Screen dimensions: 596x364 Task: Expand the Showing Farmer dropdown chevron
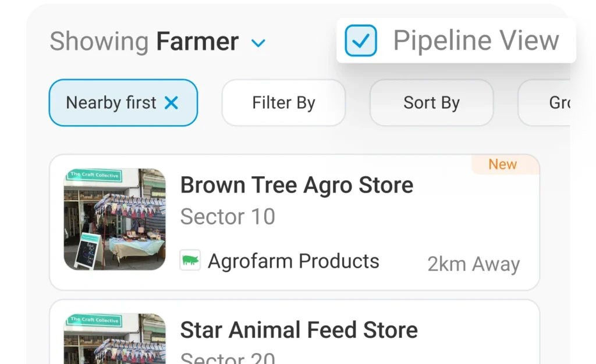point(258,43)
